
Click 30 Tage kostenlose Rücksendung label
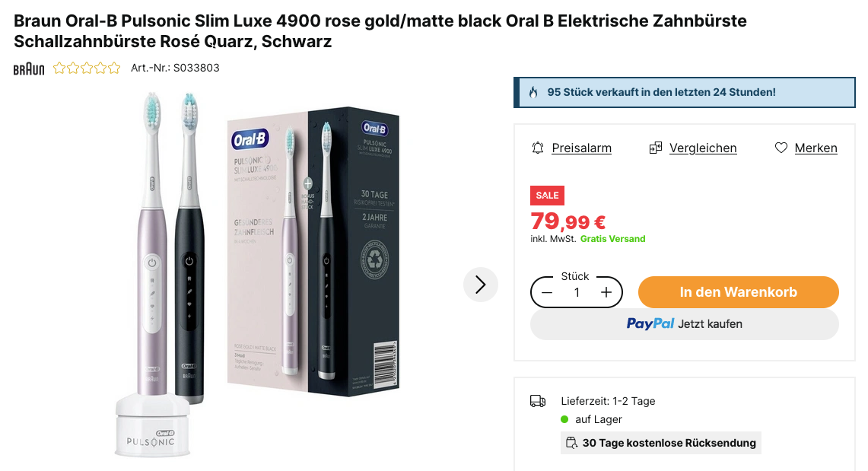[x=669, y=443]
